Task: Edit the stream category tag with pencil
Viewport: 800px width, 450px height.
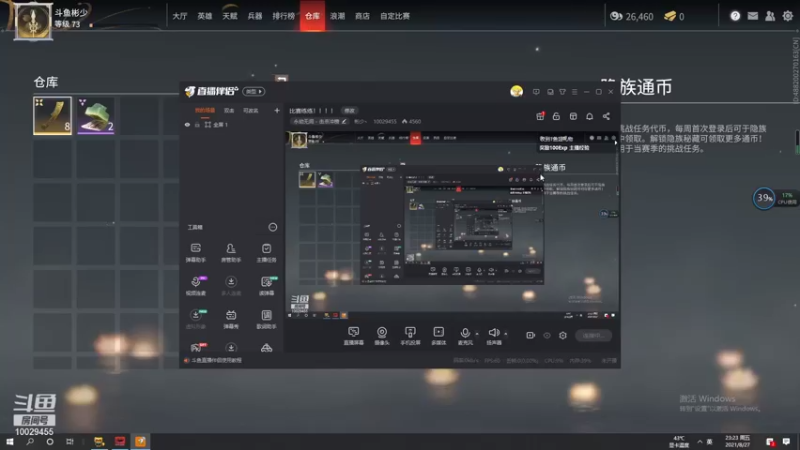Action: (320, 121)
